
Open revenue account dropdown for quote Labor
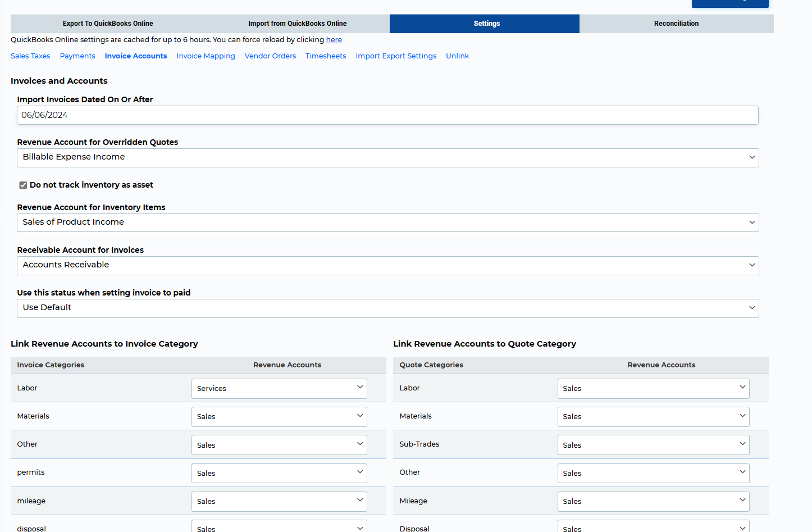[653, 389]
